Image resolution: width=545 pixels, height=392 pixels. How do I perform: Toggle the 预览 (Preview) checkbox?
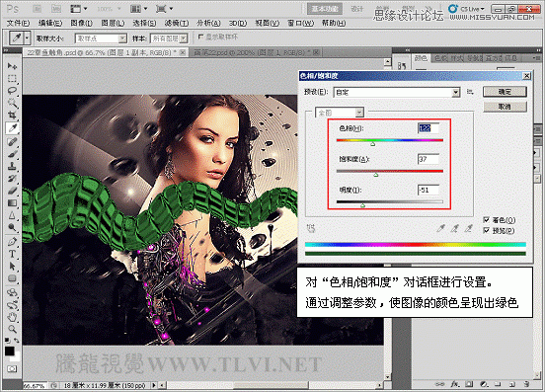[x=487, y=230]
